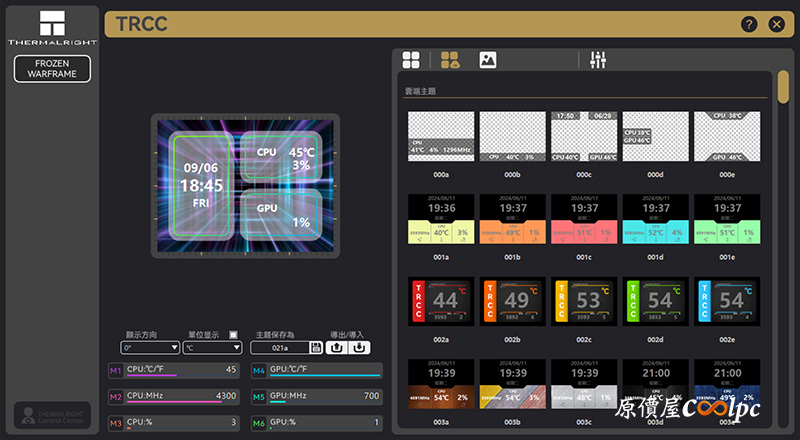800x440 pixels.
Task: Click the CPU:°C/°F purple progress bar
Action: pyautogui.click(x=152, y=375)
